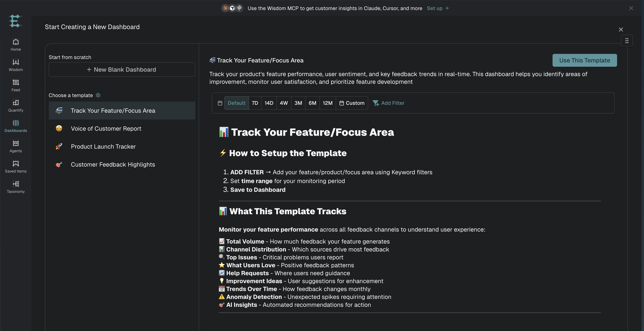
Task: Select the 7D time range
Action: coord(255,103)
